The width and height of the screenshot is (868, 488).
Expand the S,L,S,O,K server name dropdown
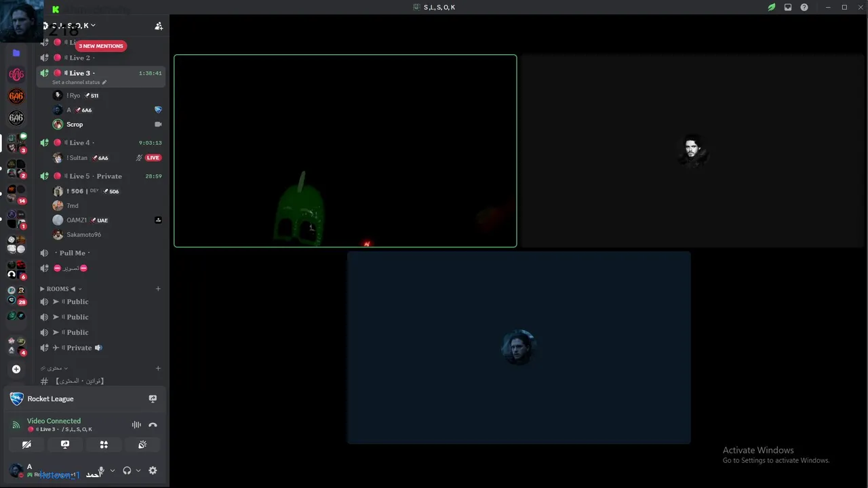point(73,26)
